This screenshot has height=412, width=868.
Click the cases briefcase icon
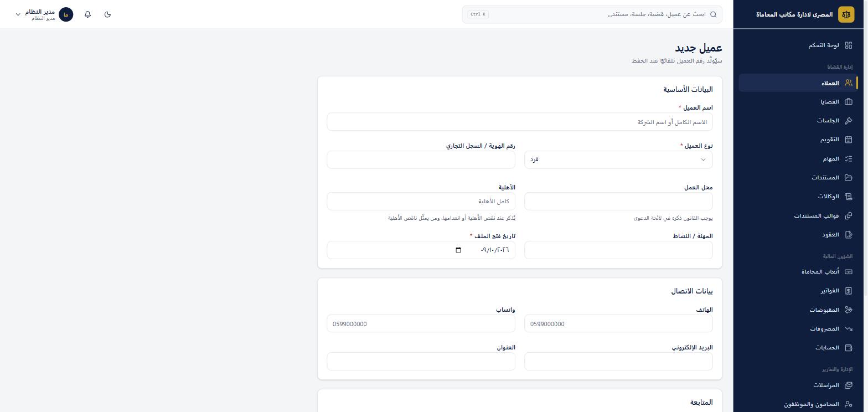pyautogui.click(x=849, y=102)
